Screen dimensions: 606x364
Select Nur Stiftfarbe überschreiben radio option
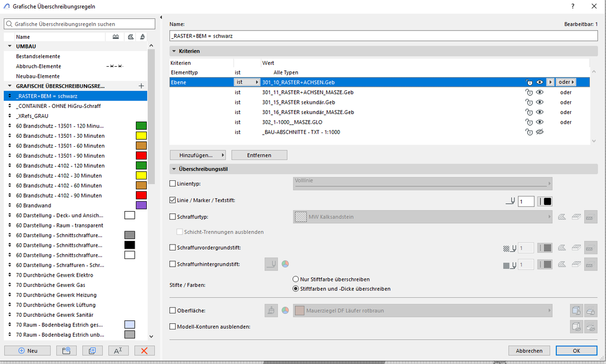coord(295,279)
